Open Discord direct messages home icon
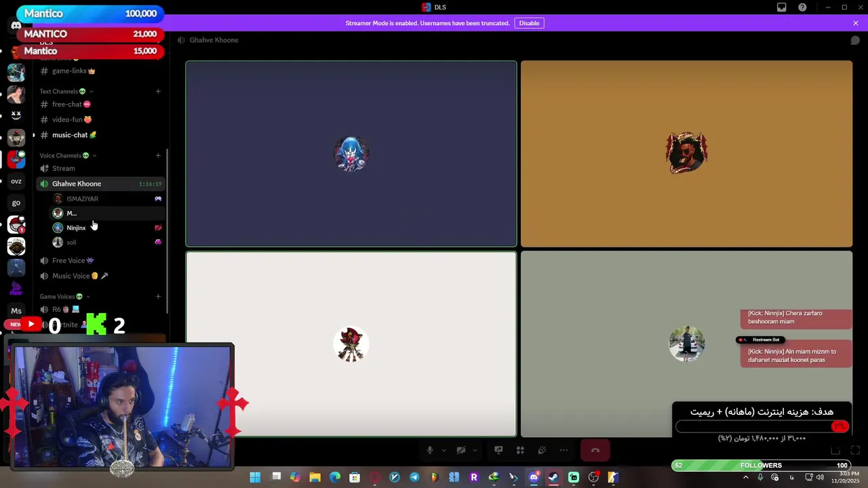The image size is (868, 488). point(16,26)
